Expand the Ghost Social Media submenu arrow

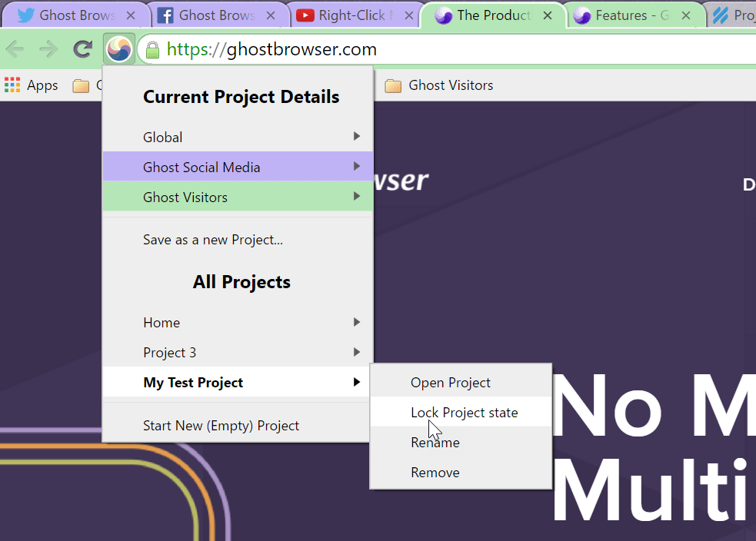pos(357,166)
